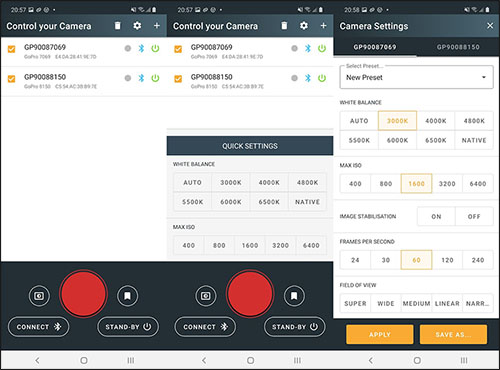Tap the plus icon in the middle screen header
500x370 pixels.
coord(323,26)
